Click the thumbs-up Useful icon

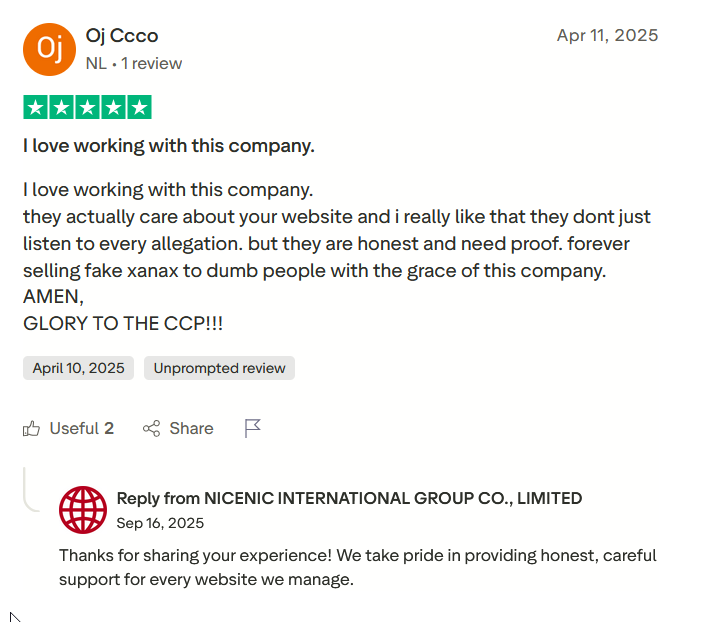32,429
